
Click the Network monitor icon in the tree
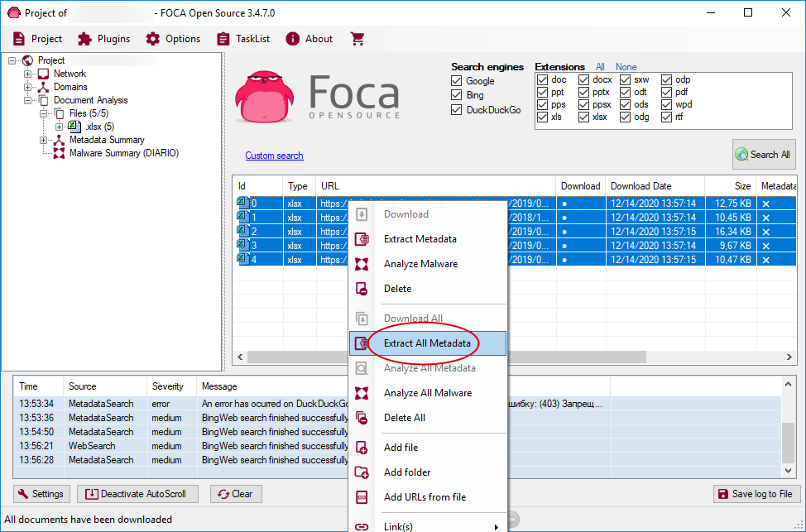coord(44,74)
